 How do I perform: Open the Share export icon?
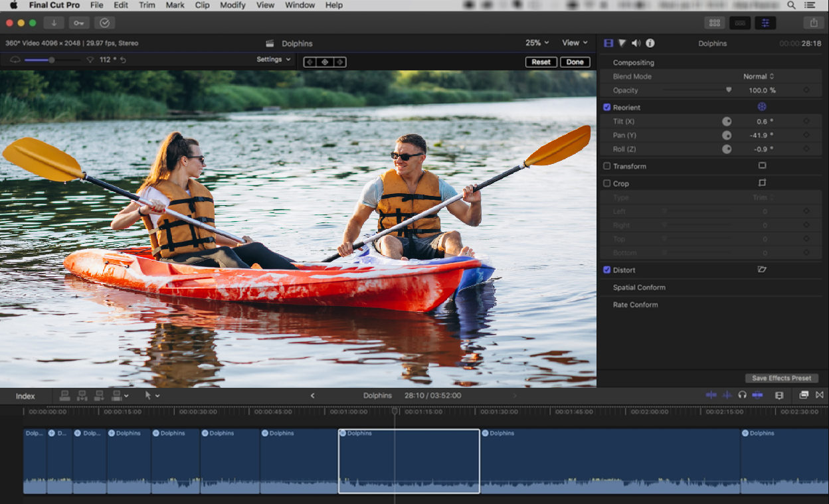coord(814,23)
